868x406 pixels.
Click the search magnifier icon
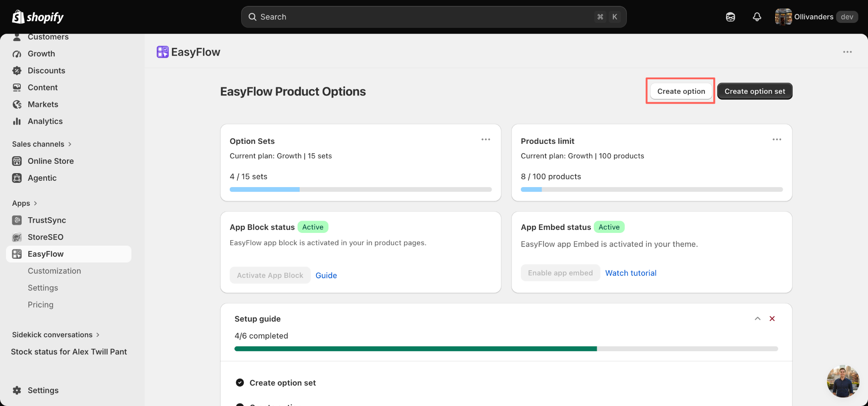[x=253, y=17]
